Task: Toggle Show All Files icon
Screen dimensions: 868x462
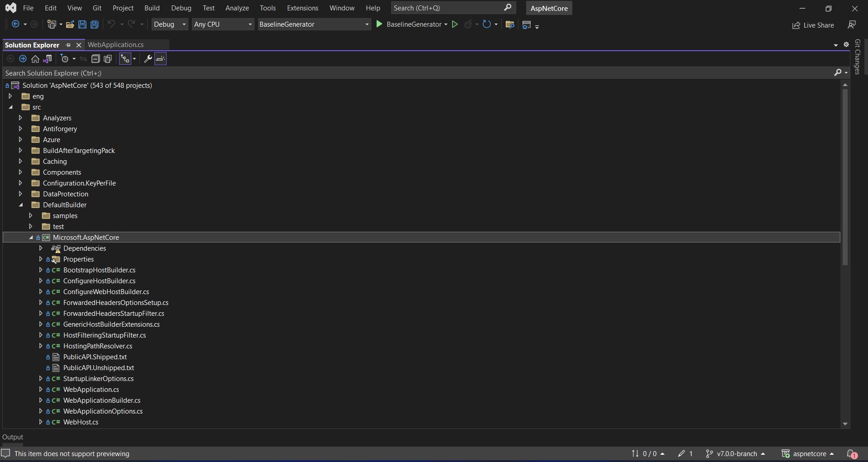Action: point(108,59)
